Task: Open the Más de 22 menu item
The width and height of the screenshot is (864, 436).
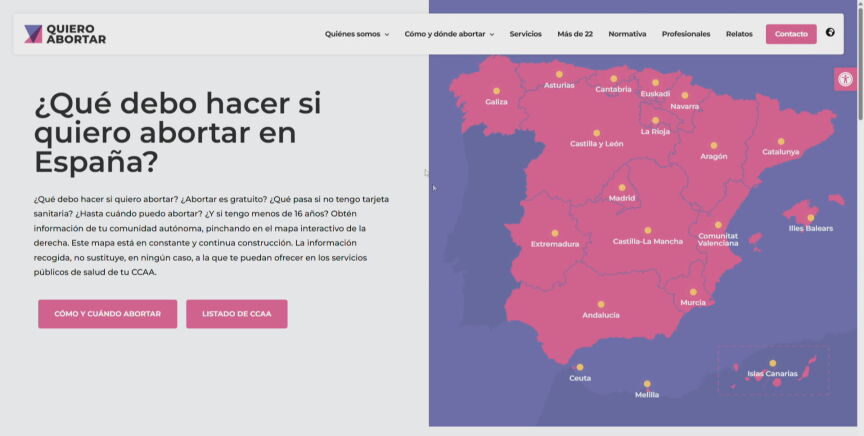Action: tap(575, 34)
